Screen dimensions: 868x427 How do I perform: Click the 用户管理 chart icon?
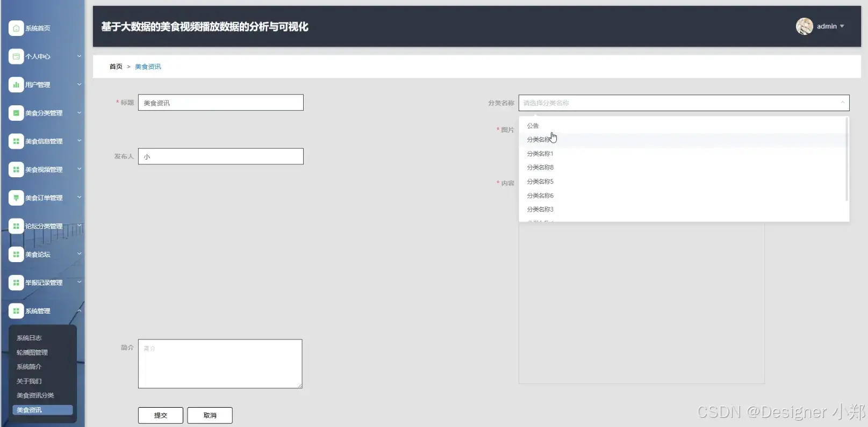(16, 84)
